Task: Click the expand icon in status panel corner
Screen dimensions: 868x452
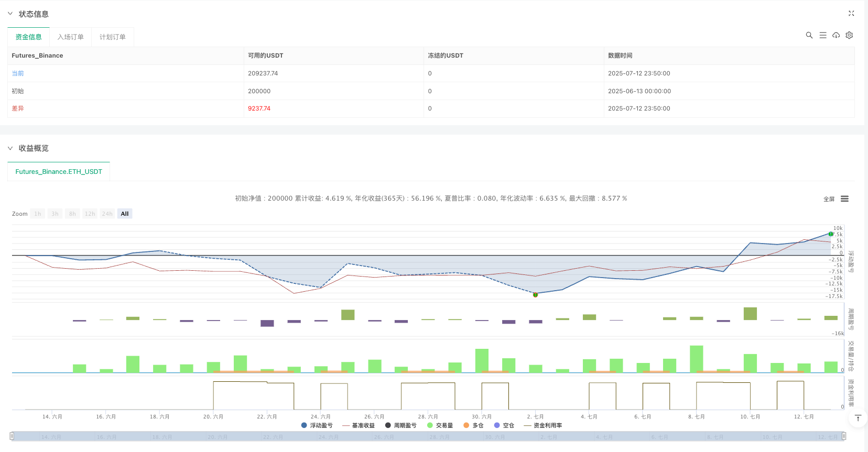Action: [851, 14]
